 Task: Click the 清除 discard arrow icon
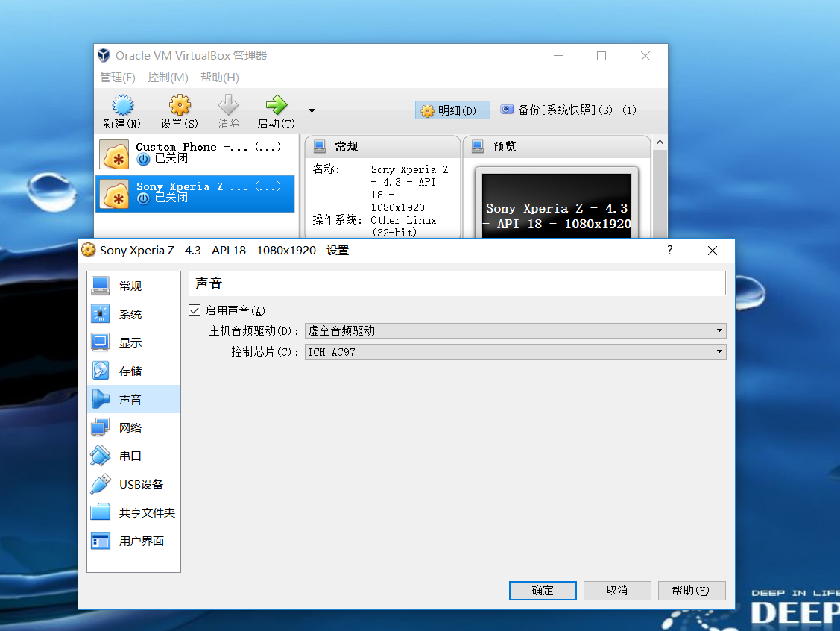[228, 105]
